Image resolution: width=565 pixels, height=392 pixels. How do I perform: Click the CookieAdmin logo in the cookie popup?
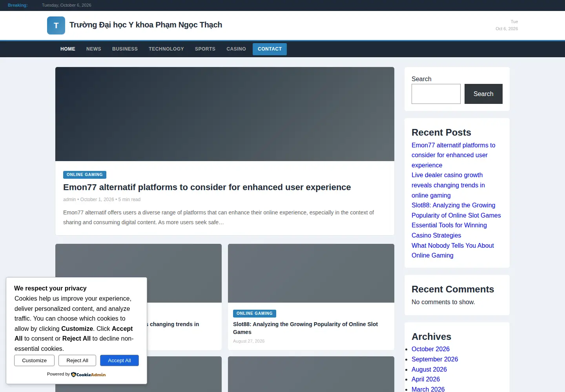click(x=88, y=374)
